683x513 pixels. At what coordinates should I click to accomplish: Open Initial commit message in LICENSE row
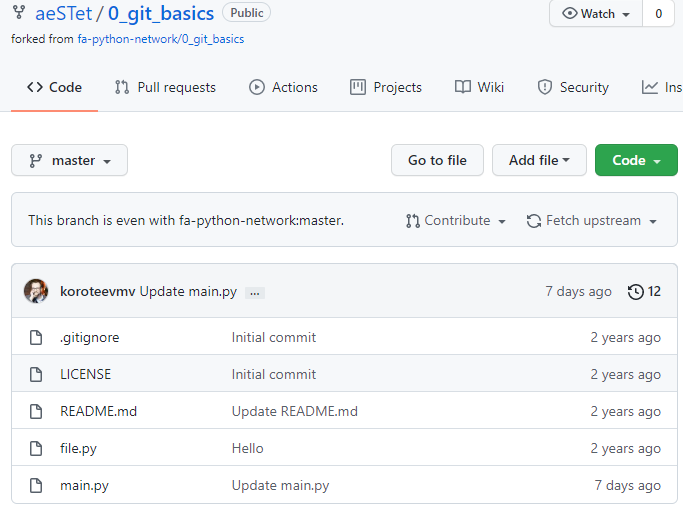click(x=274, y=375)
